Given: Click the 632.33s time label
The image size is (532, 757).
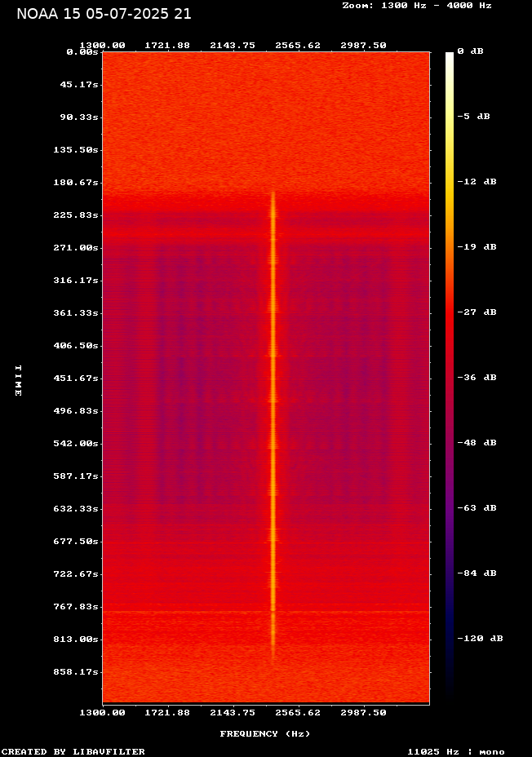Looking at the screenshot, I should [76, 509].
